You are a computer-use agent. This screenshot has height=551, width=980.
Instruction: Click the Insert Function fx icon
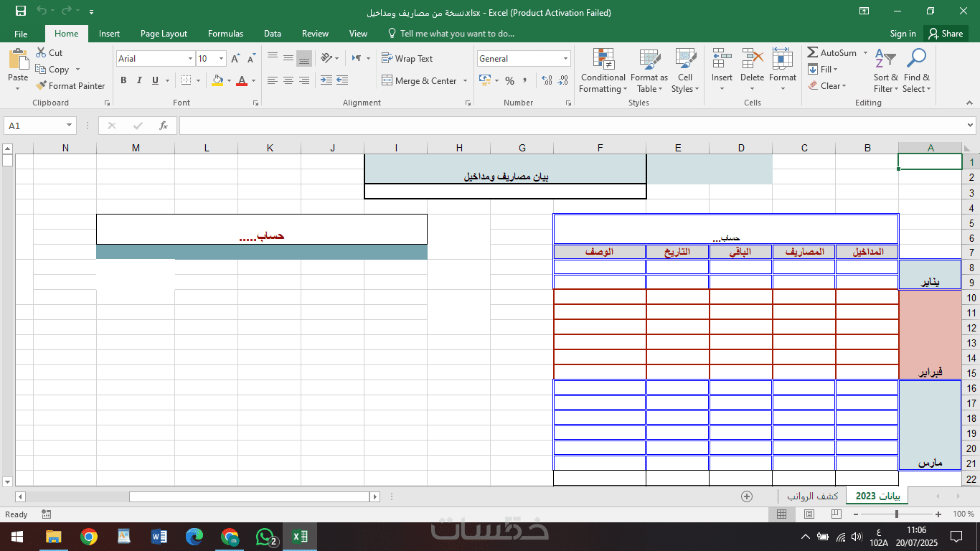click(164, 126)
